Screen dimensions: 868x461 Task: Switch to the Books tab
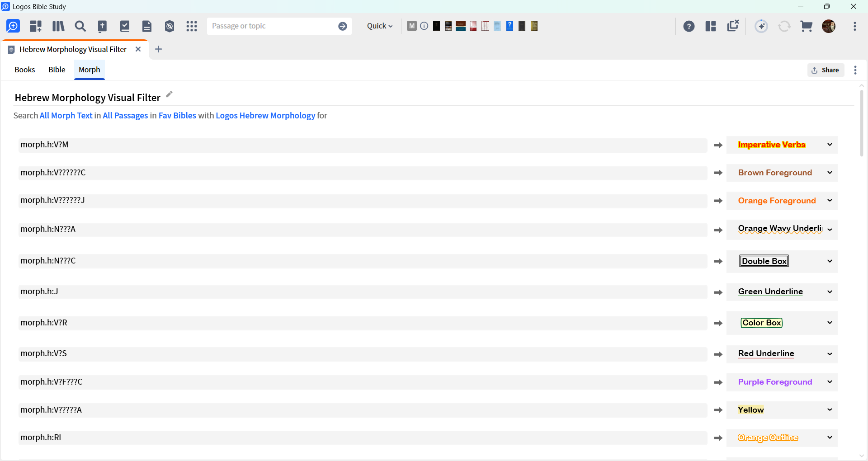pos(25,70)
